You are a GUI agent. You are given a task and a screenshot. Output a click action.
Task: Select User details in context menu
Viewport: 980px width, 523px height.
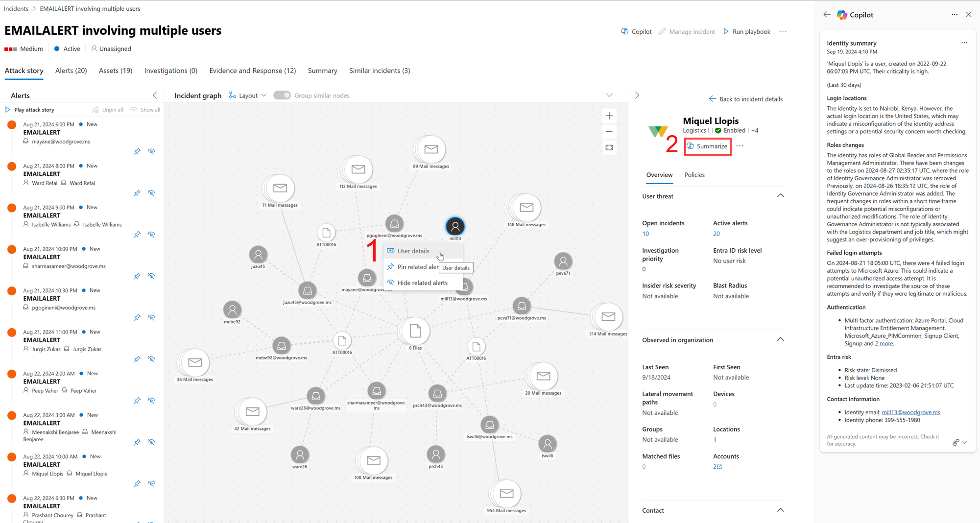click(423, 251)
